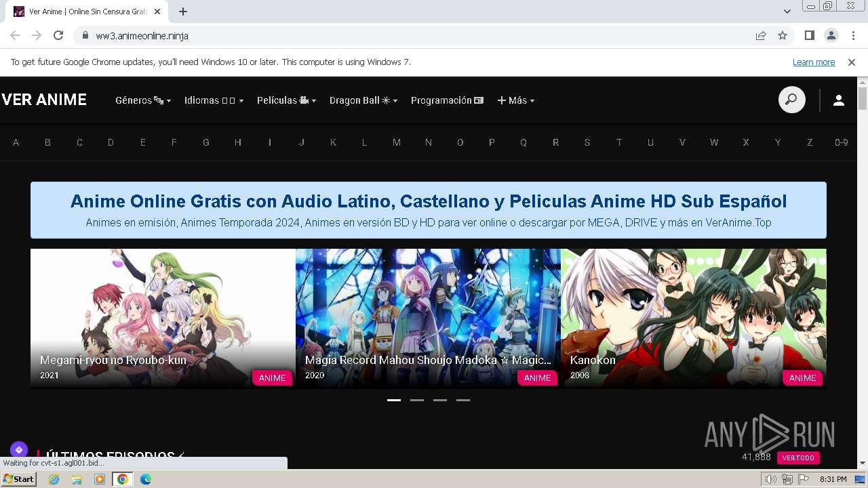Click the Anime Online Gratis banner heading
The height and width of the screenshot is (488, 868).
tap(429, 201)
